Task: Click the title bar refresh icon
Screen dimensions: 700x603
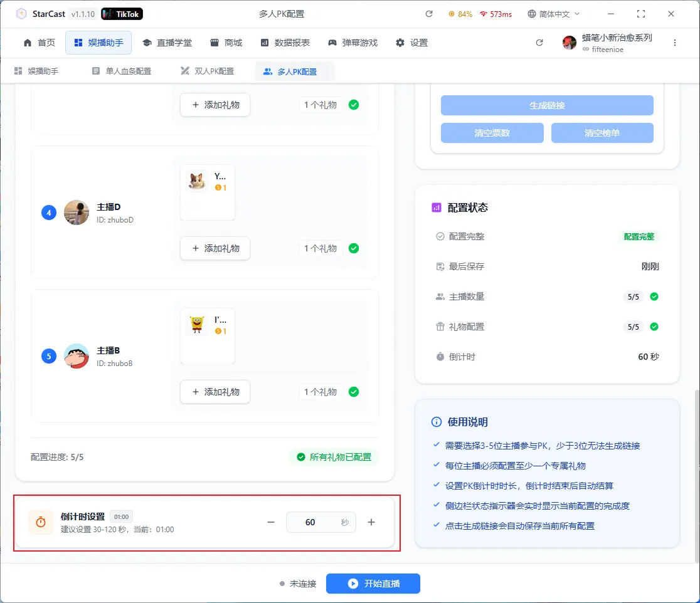Action: (x=429, y=14)
